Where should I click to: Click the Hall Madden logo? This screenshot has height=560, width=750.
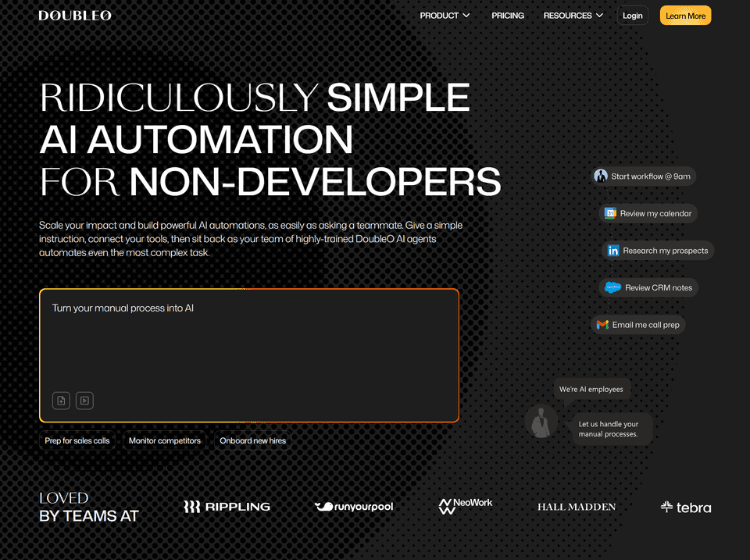pyautogui.click(x=576, y=507)
